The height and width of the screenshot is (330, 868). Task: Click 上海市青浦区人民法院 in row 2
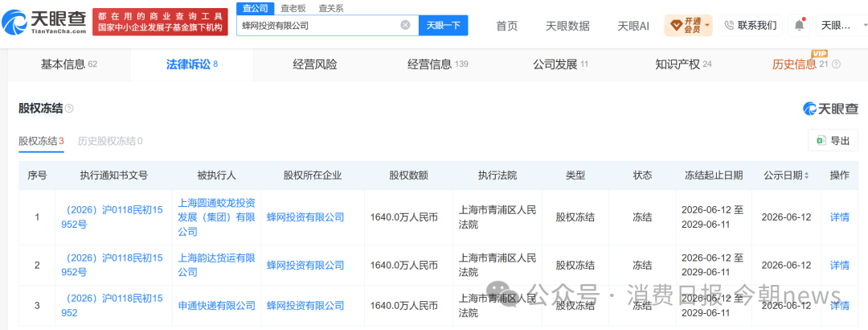[497, 265]
